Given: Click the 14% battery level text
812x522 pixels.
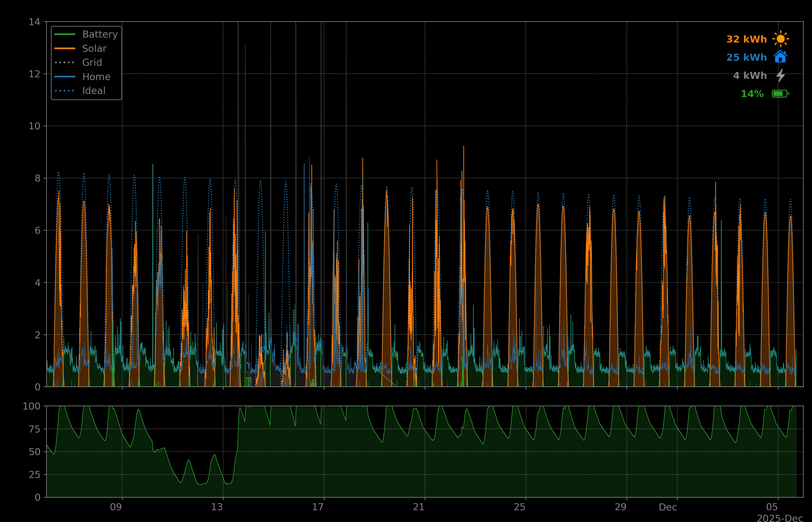Looking at the screenshot, I should tap(752, 94).
